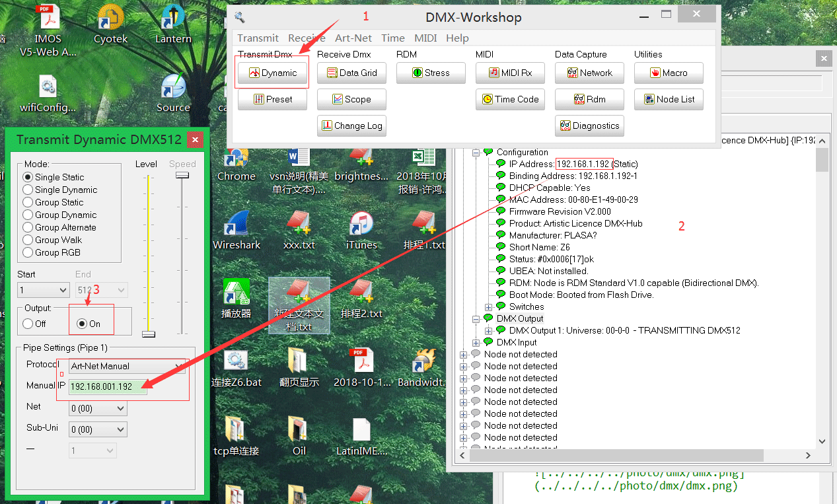Expand the Switches tree node
This screenshot has height=504, width=837.
pyautogui.click(x=487, y=306)
